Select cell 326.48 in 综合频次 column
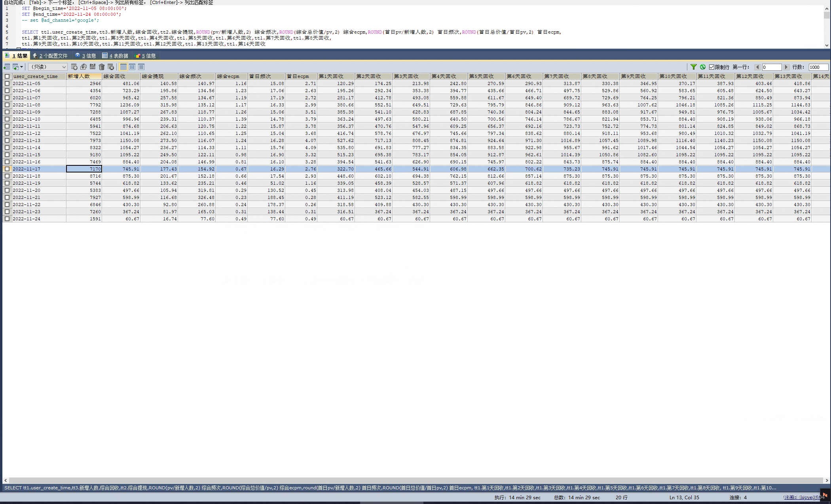Image resolution: width=831 pixels, height=504 pixels. pos(197,197)
